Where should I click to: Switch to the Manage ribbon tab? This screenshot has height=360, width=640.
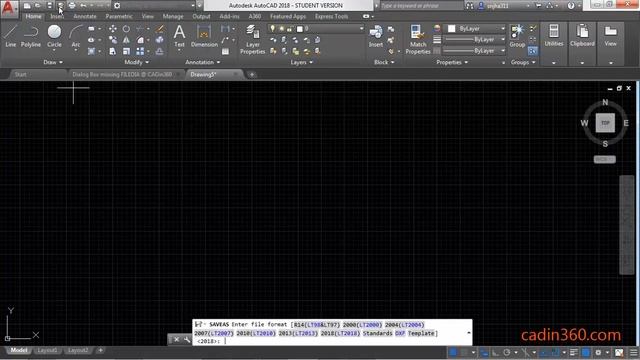click(173, 16)
